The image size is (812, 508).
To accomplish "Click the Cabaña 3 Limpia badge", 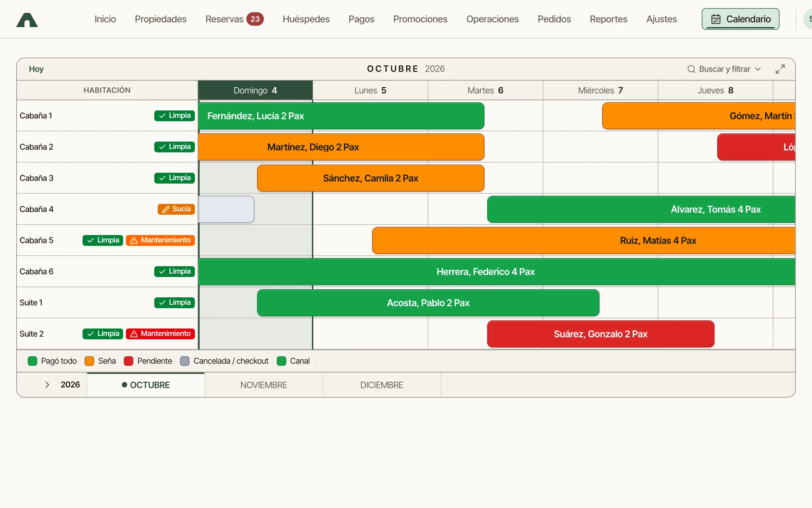I will coord(174,178).
